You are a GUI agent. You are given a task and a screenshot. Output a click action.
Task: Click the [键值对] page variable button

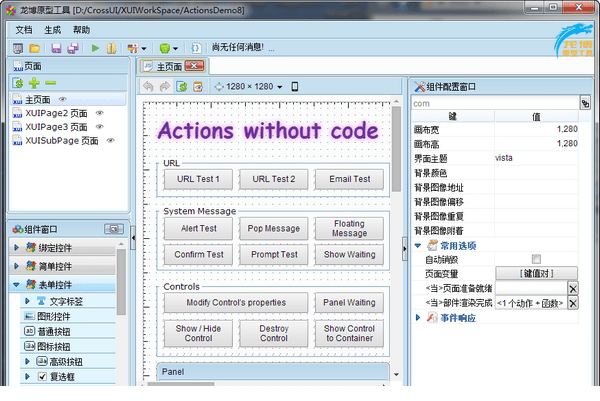tap(536, 273)
